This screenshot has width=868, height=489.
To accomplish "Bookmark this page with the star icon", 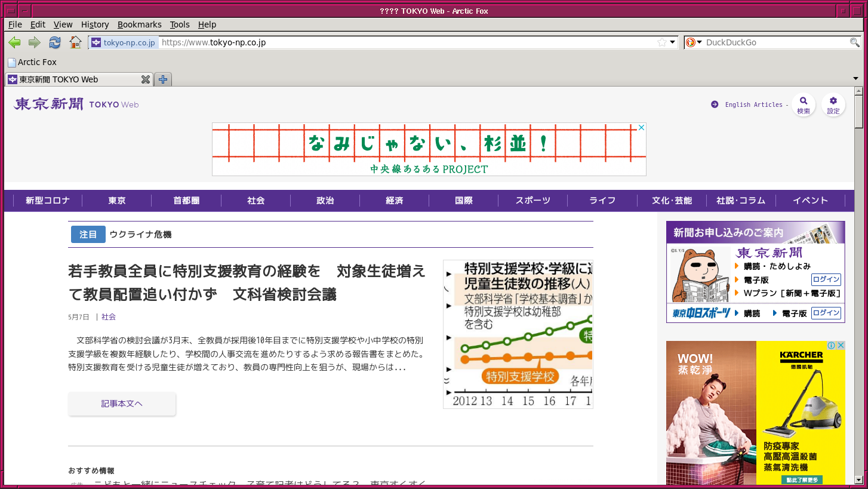I will [661, 42].
